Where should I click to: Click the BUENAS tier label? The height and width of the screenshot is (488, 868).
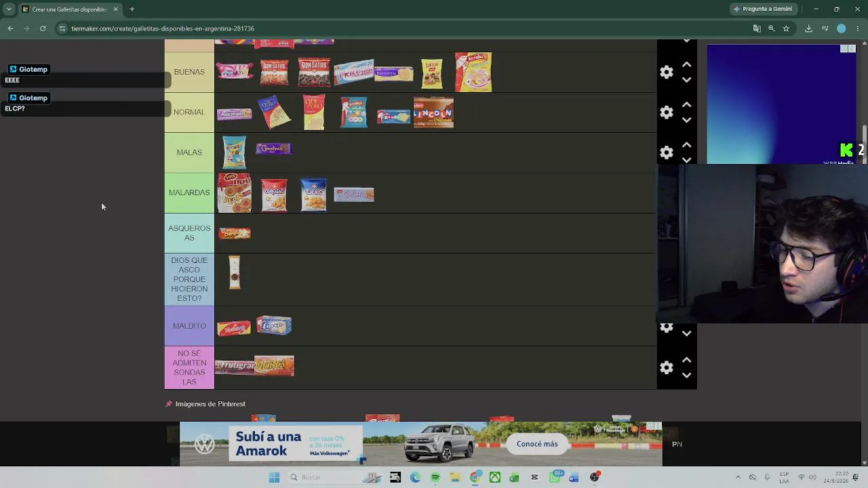pos(189,72)
